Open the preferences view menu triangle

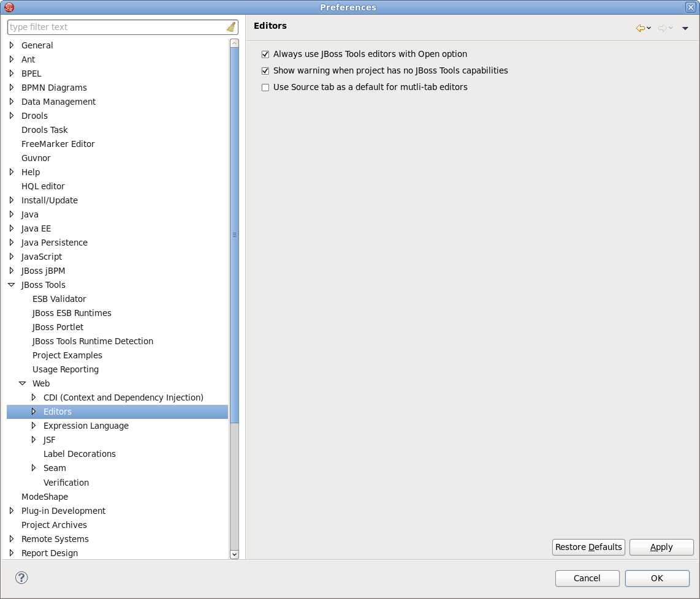coord(685,28)
